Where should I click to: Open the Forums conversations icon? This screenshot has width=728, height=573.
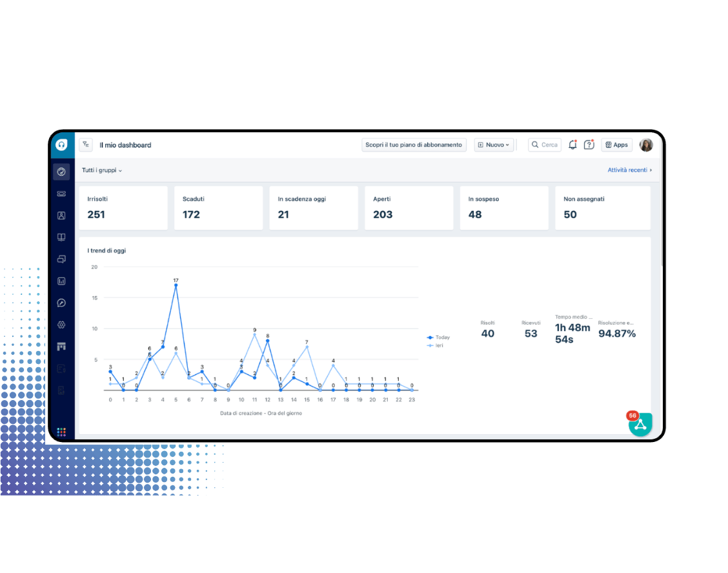pos(61,259)
